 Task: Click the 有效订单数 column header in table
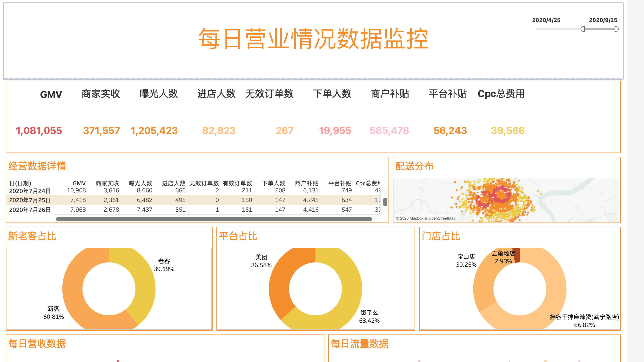click(237, 183)
